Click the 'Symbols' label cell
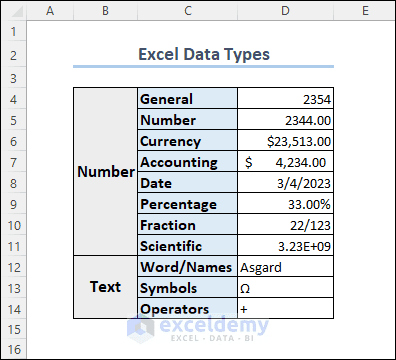 coord(188,288)
